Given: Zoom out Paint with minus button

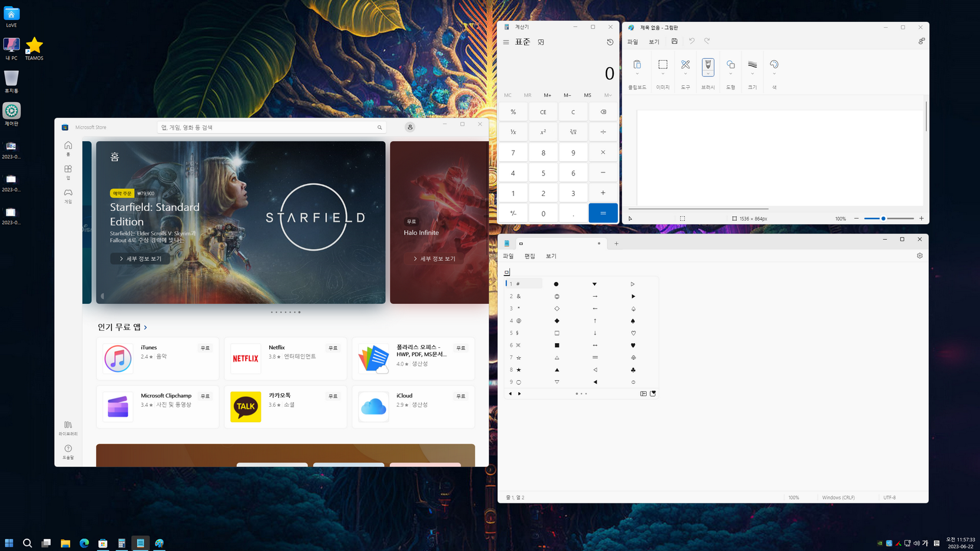Looking at the screenshot, I should click(856, 218).
